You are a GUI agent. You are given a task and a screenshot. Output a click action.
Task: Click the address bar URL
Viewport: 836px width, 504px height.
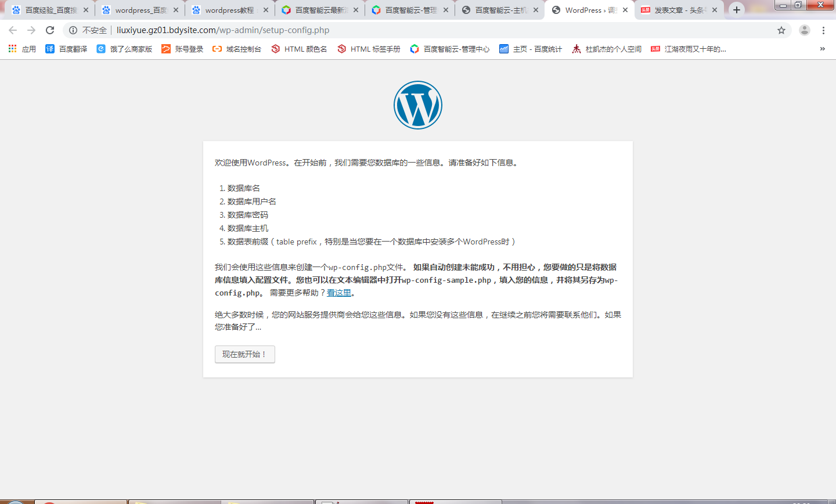pos(223,30)
